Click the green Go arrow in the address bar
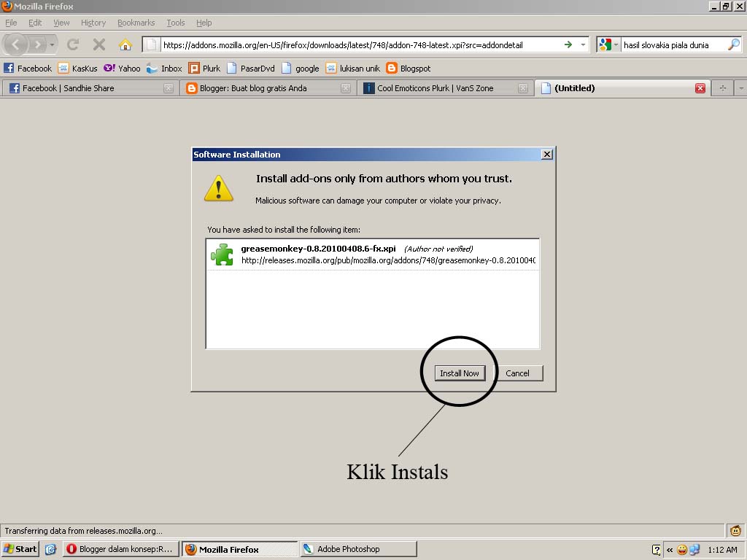The image size is (747, 560). tap(568, 44)
